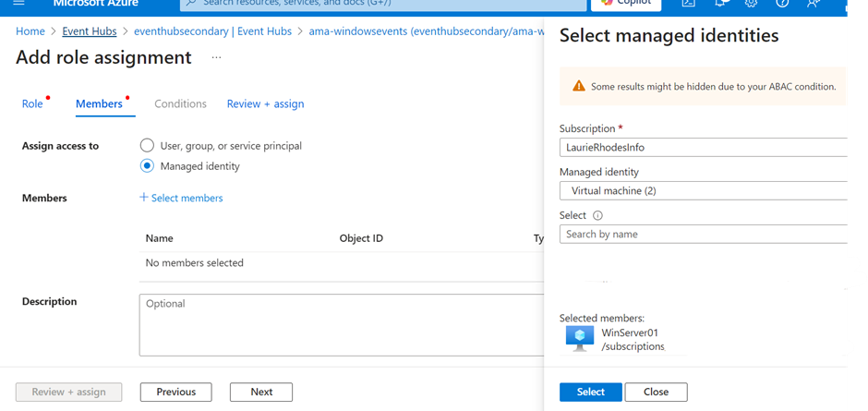Focus the Azure search resources box

point(383,5)
